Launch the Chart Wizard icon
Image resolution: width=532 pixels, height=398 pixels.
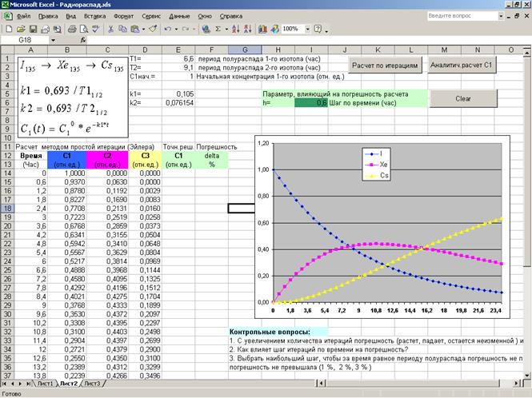[x=263, y=29]
